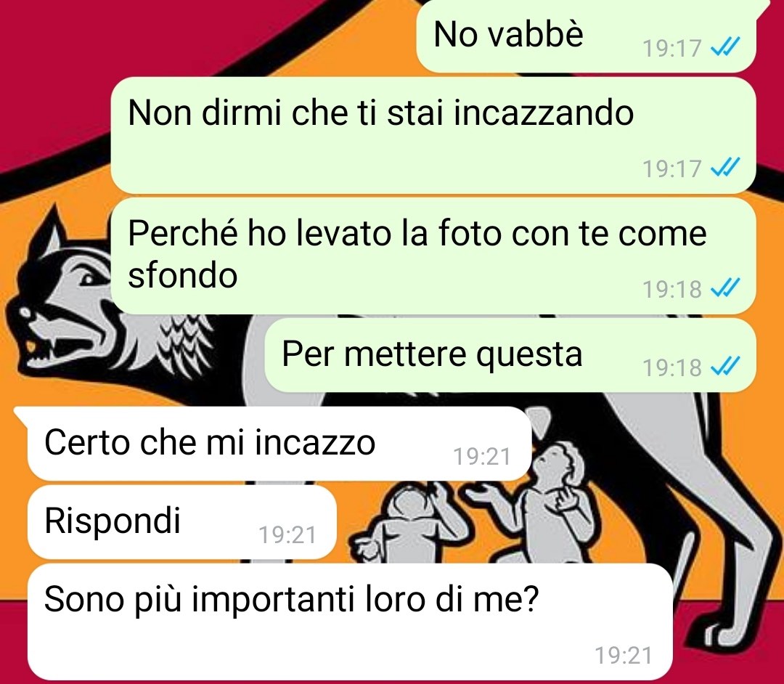The height and width of the screenshot is (684, 784).
Task: Select the 'Perché ho levato la foto' message
Action: coord(433,256)
